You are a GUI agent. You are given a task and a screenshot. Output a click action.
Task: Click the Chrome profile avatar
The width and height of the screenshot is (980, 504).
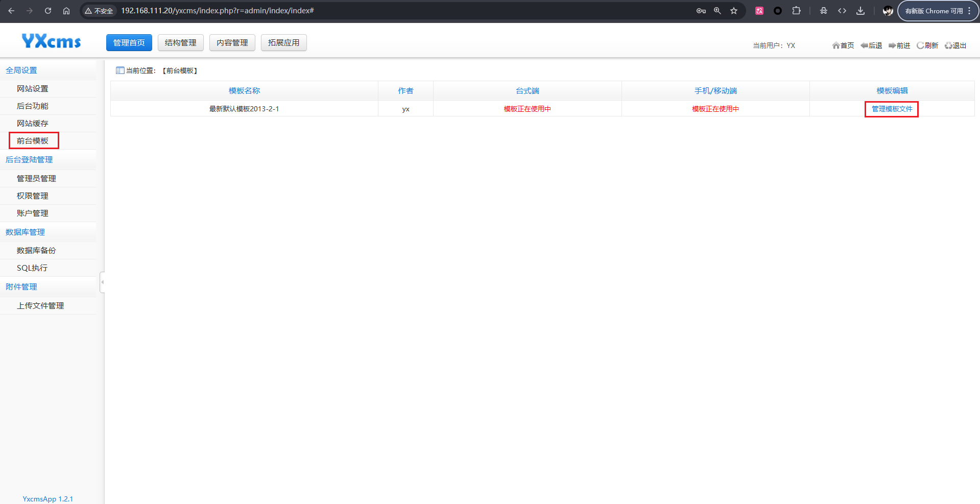tap(888, 11)
